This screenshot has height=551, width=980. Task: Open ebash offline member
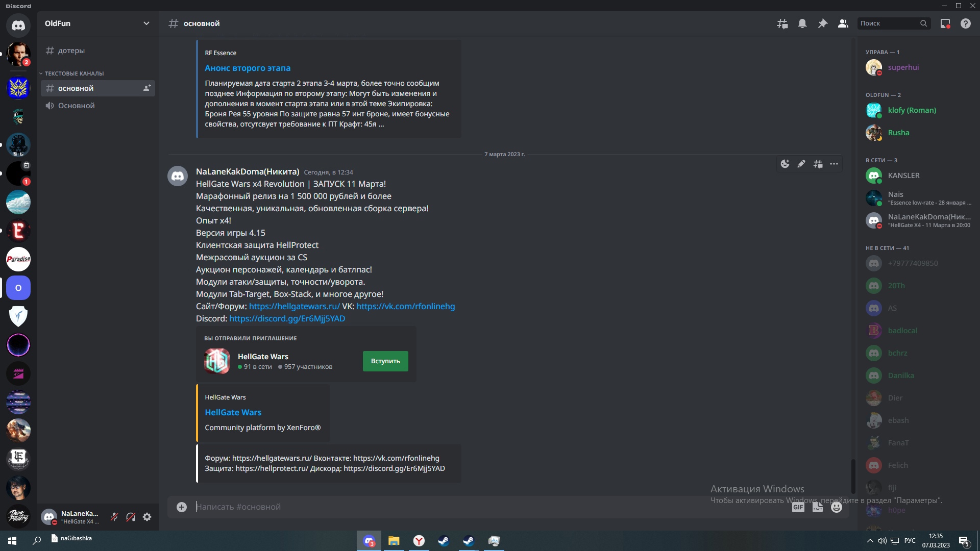coord(917,420)
